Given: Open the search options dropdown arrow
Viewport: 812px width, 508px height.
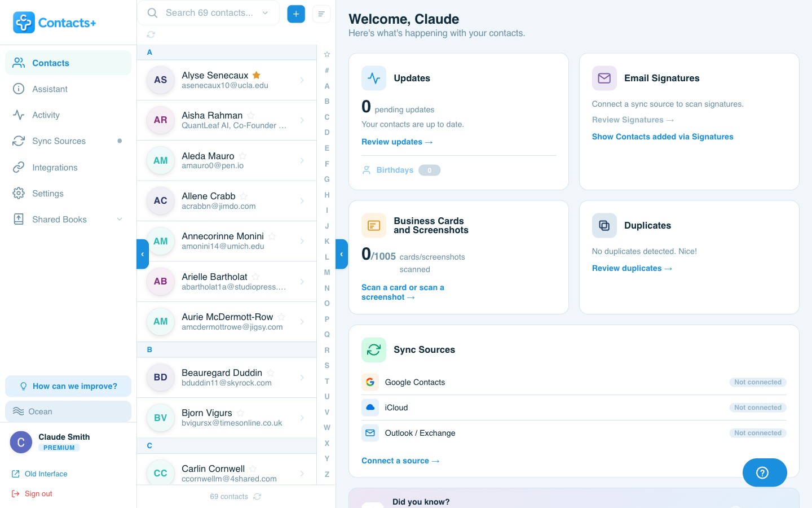Looking at the screenshot, I should tap(265, 13).
